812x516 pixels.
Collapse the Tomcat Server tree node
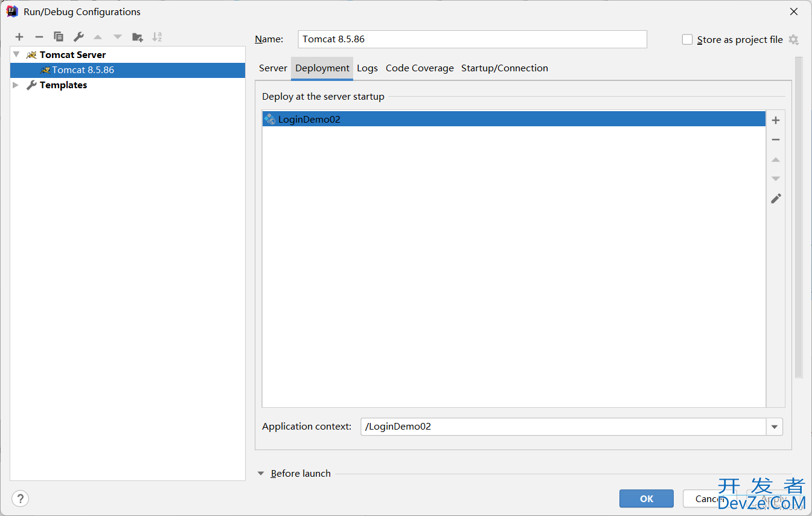[x=16, y=54]
